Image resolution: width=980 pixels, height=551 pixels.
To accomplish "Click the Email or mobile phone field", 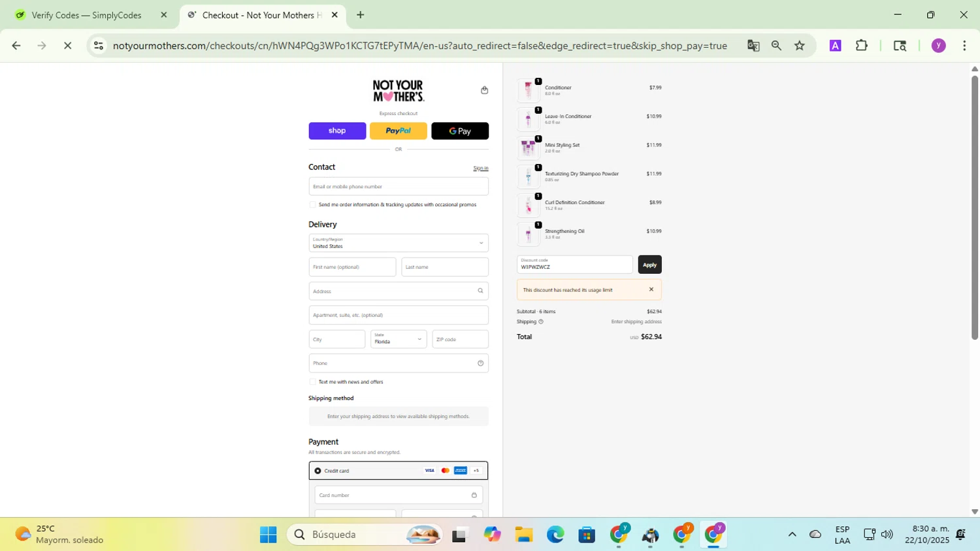I will click(x=399, y=186).
